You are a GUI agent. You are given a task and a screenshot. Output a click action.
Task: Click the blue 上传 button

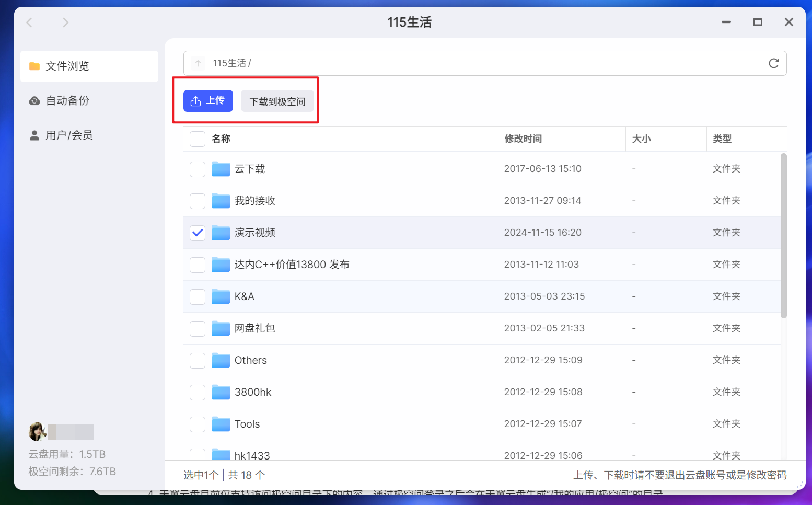208,101
